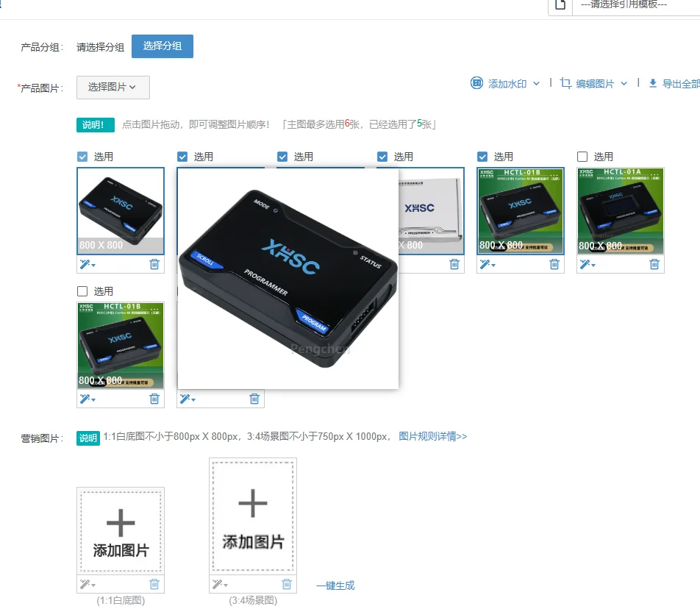This screenshot has height=609, width=700.
Task: Click the 请选择分组 placeholder text
Action: click(x=100, y=47)
